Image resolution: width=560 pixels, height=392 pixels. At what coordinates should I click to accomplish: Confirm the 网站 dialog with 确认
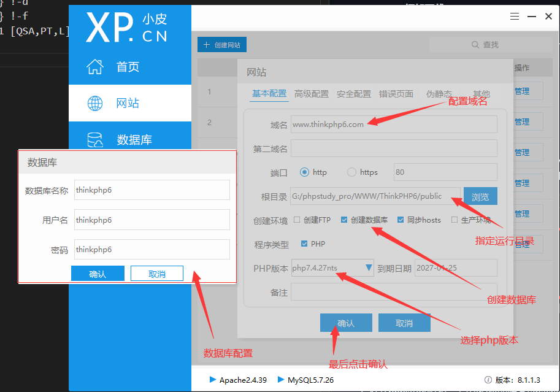point(346,323)
